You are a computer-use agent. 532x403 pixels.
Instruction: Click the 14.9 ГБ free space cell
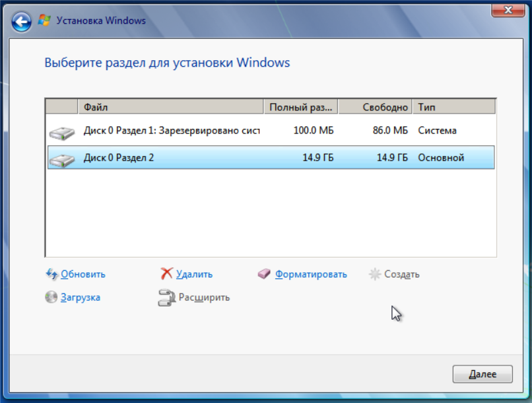coord(392,157)
